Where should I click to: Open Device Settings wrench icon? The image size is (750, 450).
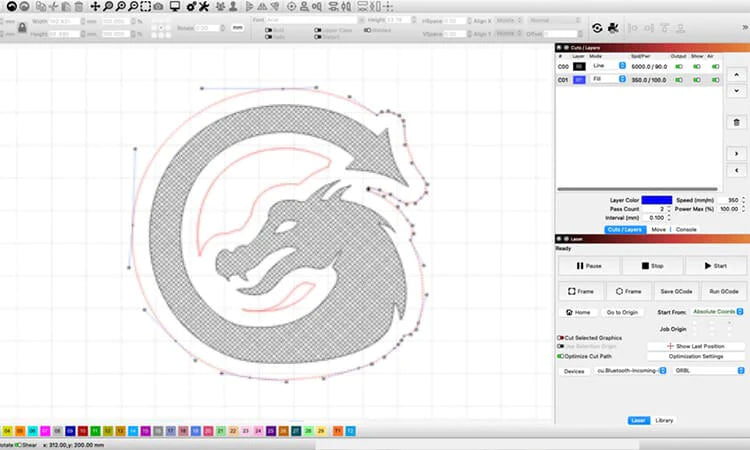[204, 6]
